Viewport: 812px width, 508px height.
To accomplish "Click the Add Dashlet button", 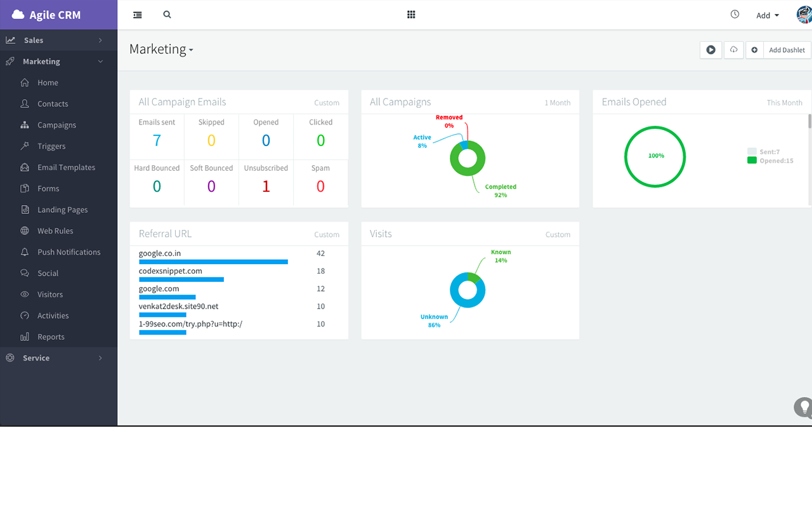I will [x=787, y=50].
